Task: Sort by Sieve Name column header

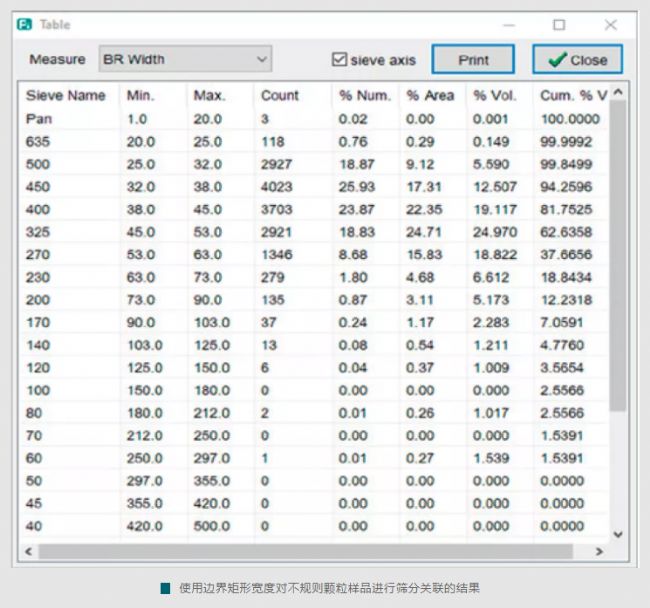Action: 65,96
